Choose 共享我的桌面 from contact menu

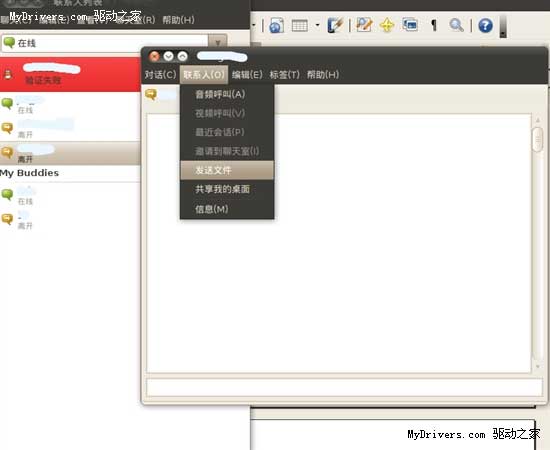(227, 189)
